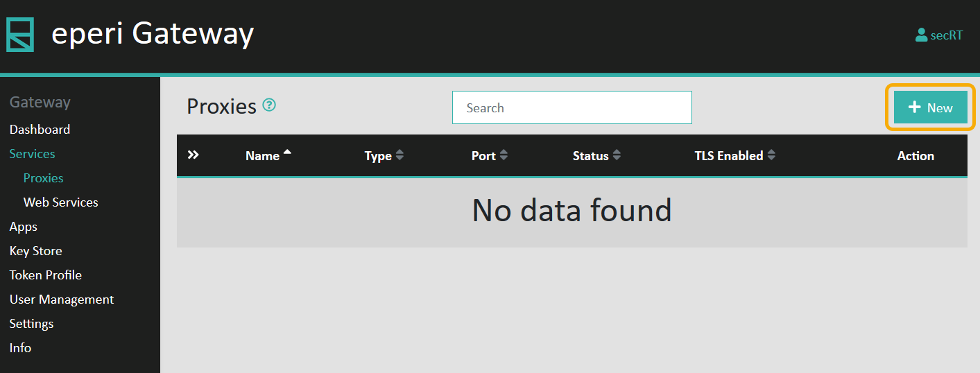Sort table by TLS Enabled column

[735, 156]
